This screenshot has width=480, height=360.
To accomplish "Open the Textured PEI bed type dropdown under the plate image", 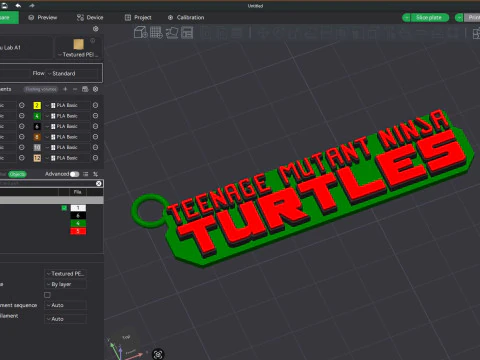I will [x=78, y=55].
